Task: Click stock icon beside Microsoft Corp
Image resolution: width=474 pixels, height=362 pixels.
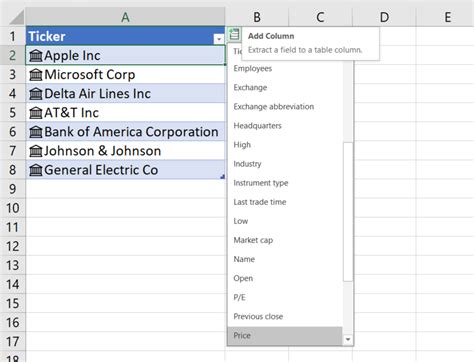Action: pyautogui.click(x=36, y=75)
